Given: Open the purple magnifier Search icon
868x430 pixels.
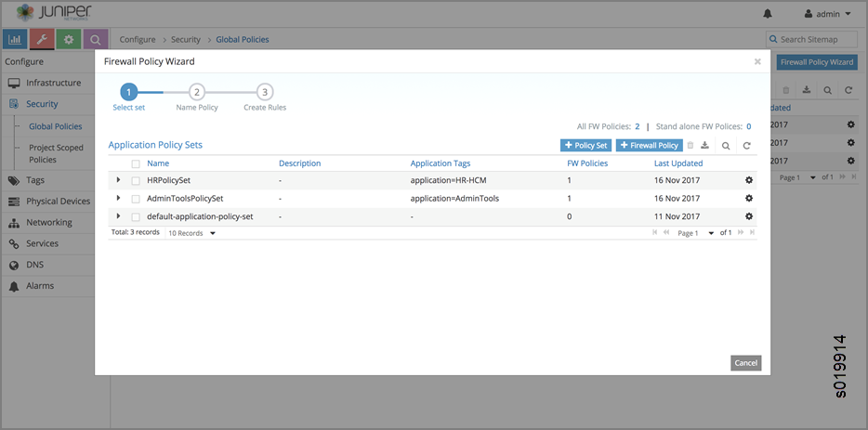Looking at the screenshot, I should coord(95,39).
